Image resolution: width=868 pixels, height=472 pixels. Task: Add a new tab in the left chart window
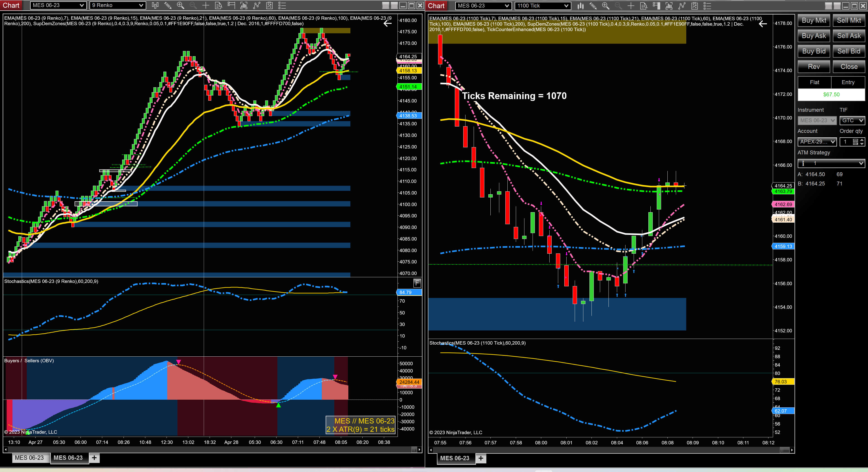click(x=94, y=458)
